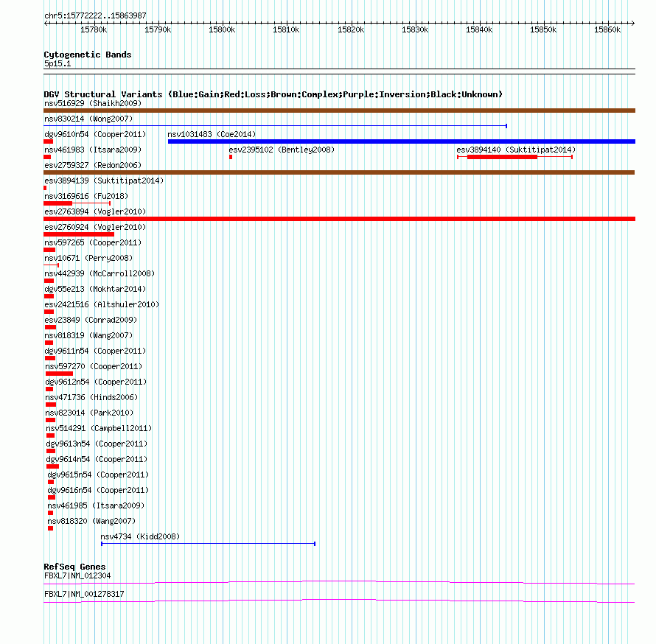656x644 pixels.
Task: Click the ruler's left arrow end
Action: tap(46, 24)
